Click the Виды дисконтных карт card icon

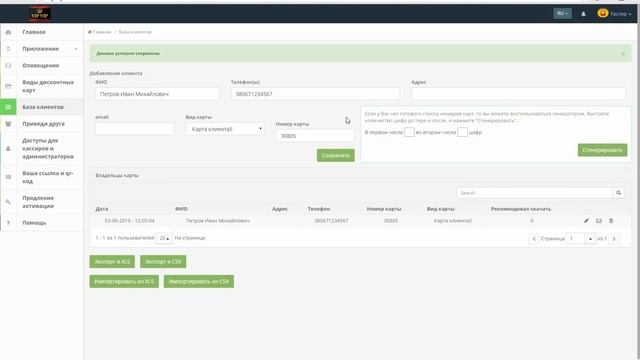(x=8, y=86)
